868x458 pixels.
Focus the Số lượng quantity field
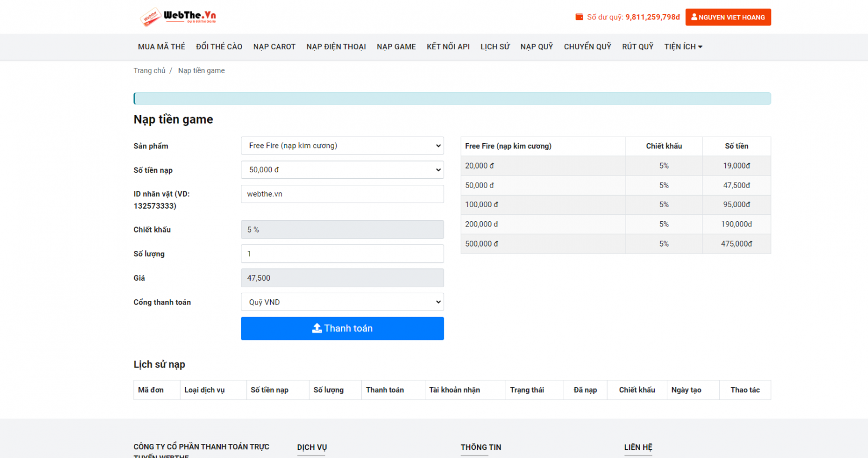[342, 254]
